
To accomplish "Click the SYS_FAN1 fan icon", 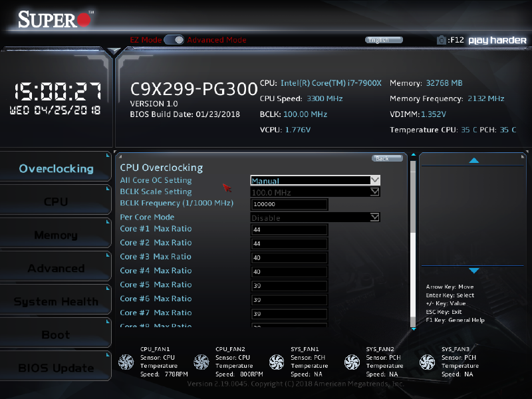I will (x=277, y=362).
